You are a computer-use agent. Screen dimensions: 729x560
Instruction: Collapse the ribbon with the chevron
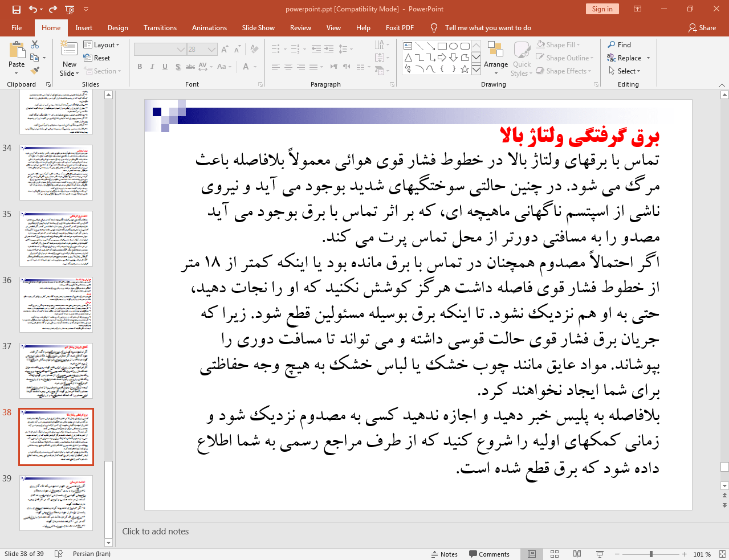722,84
